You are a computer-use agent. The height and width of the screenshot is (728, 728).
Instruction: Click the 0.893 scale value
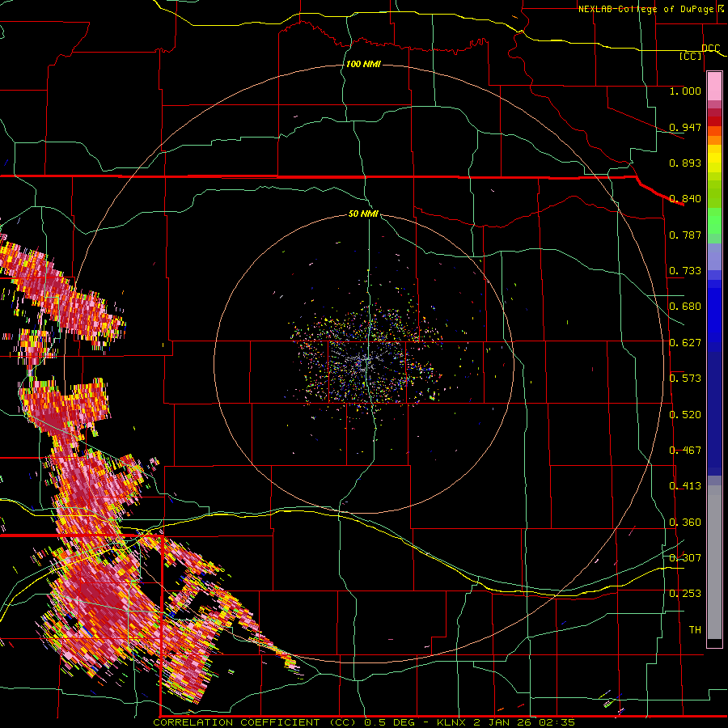pos(685,163)
